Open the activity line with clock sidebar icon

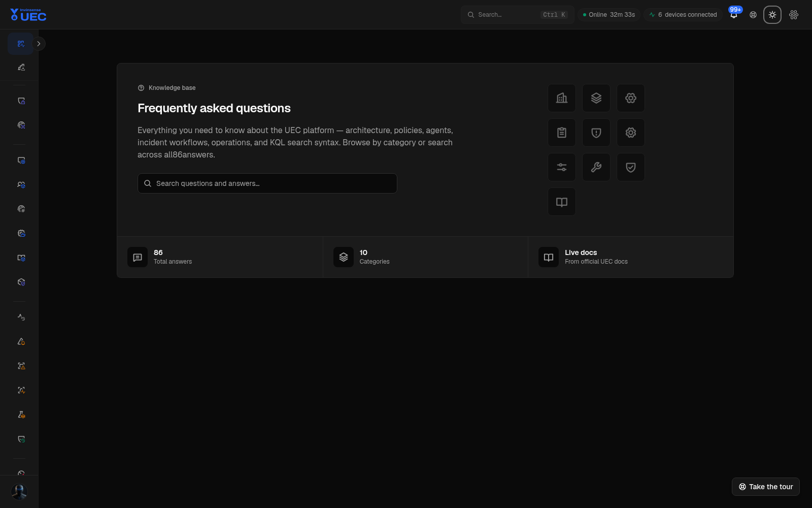pos(21,317)
